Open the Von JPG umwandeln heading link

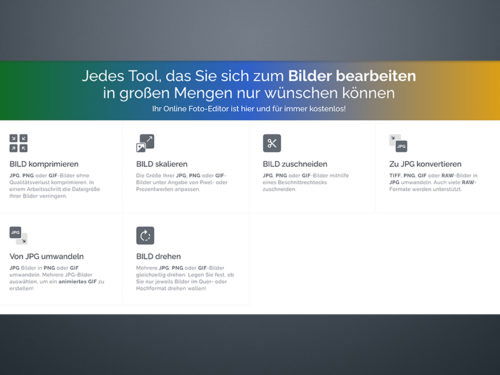[47, 256]
